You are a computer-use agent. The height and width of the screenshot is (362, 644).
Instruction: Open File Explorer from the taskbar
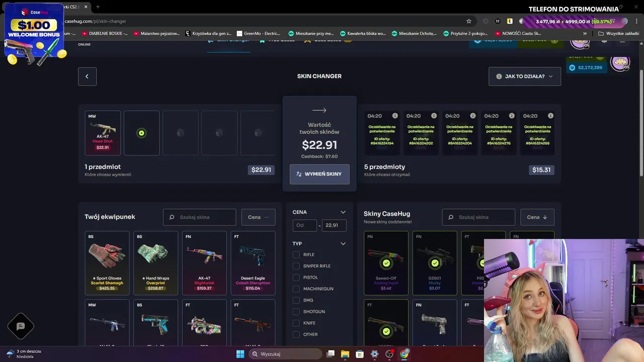(x=345, y=354)
